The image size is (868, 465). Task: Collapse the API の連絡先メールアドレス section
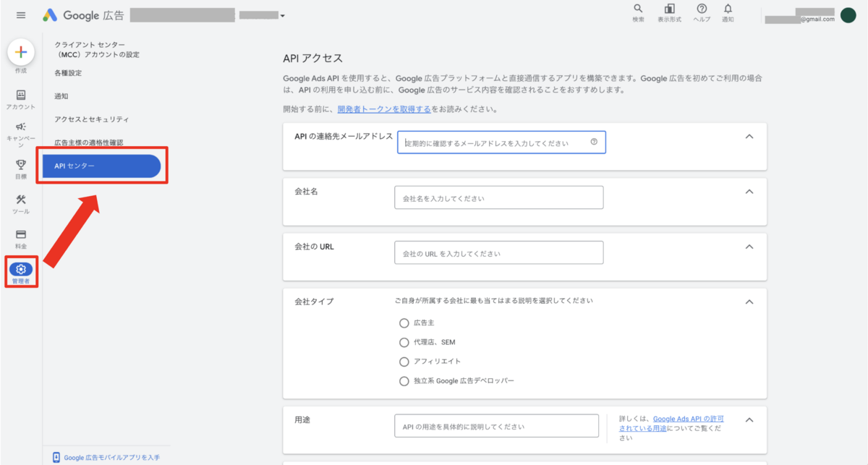tap(749, 137)
